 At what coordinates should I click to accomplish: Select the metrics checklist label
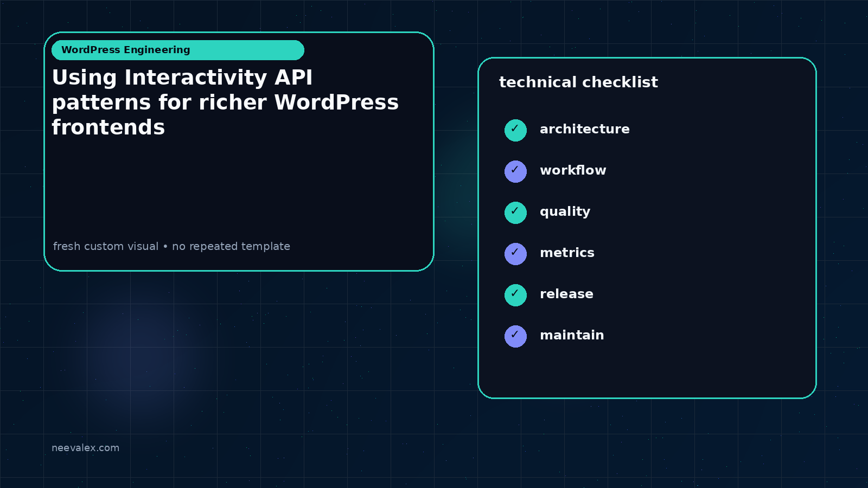567,253
